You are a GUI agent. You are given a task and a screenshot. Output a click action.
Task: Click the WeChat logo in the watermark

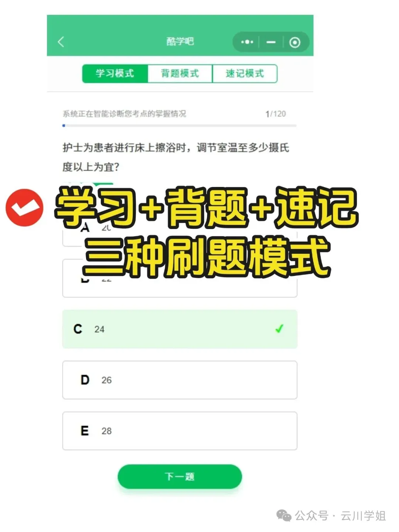point(284,515)
